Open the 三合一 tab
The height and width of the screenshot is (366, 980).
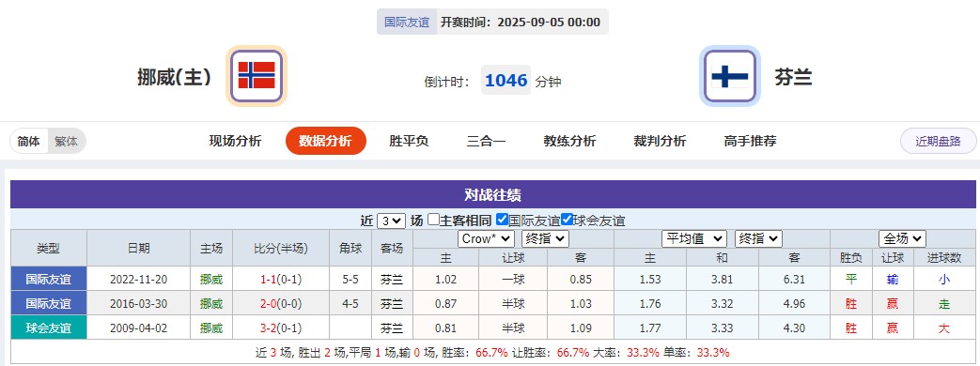tap(486, 141)
